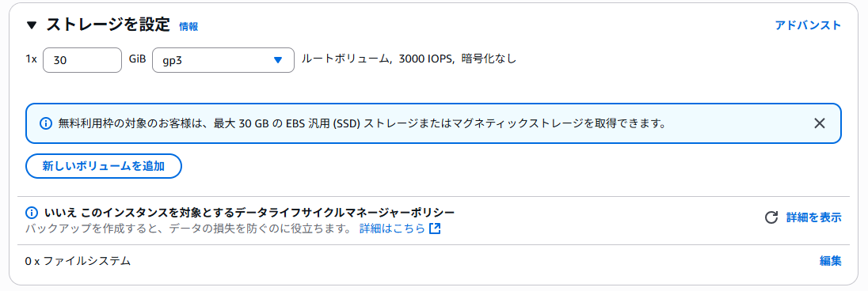
Task: Collapse the ストレージを設定 section triangle
Action: pyautogui.click(x=32, y=25)
